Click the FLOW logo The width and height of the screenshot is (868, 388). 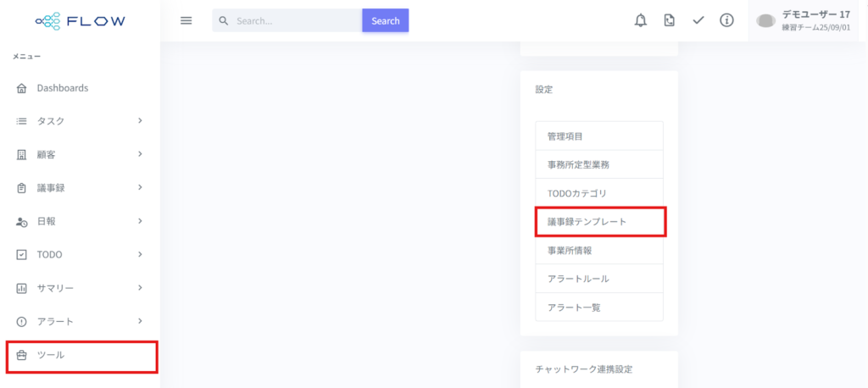81,20
